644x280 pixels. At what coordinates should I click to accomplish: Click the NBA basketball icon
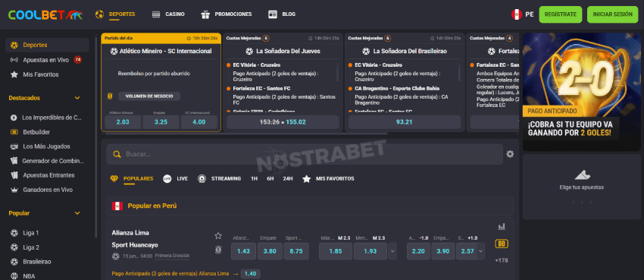pos(14,276)
